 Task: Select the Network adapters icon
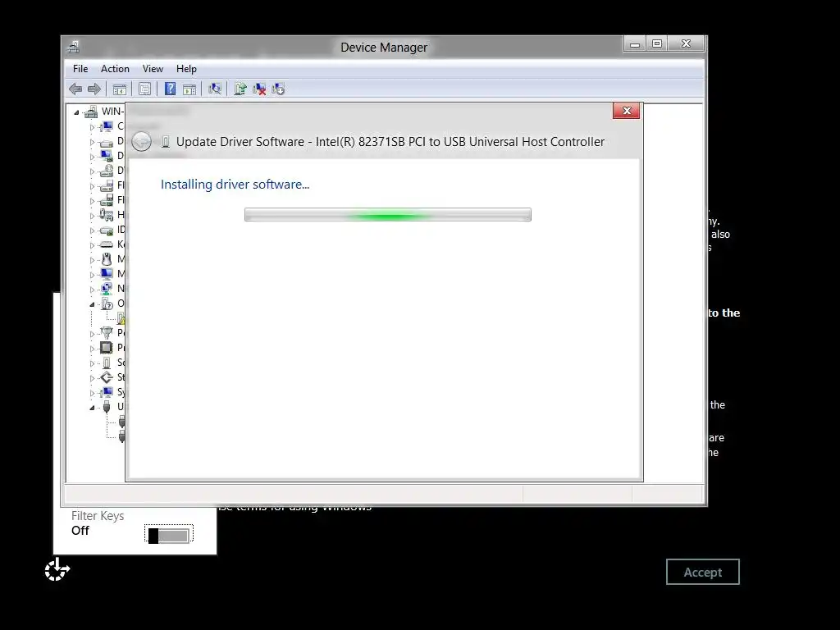coord(107,289)
